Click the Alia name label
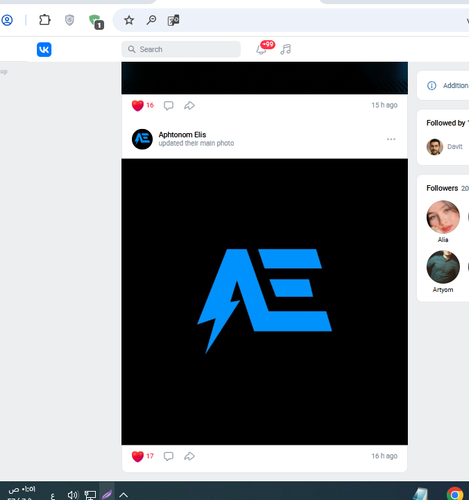This screenshot has height=500, width=469. point(443,240)
